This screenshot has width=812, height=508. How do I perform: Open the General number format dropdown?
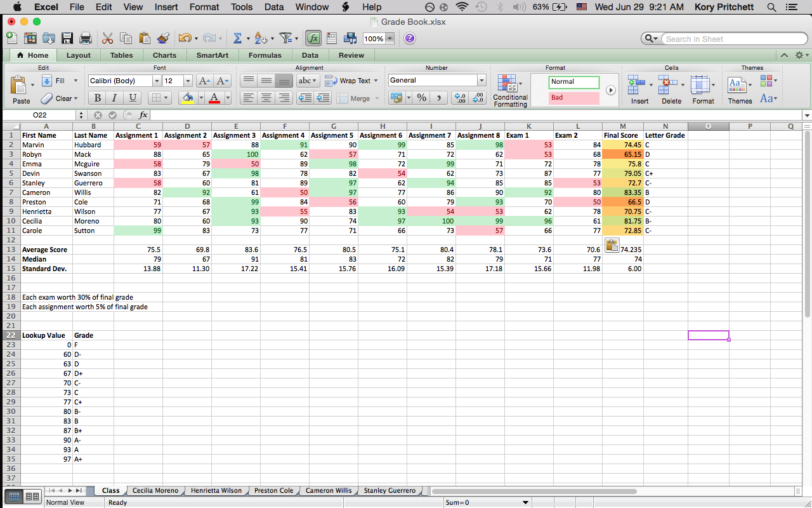[x=481, y=81]
